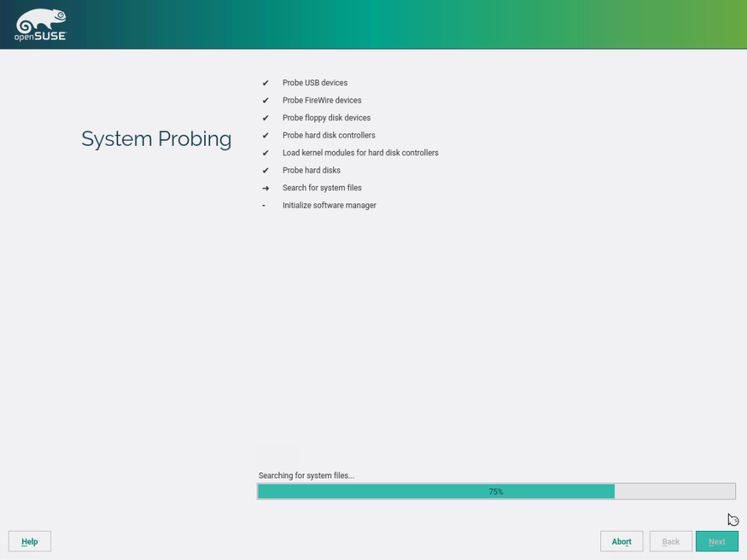Click the 75% progress bar
747x560 pixels.
click(x=496, y=491)
